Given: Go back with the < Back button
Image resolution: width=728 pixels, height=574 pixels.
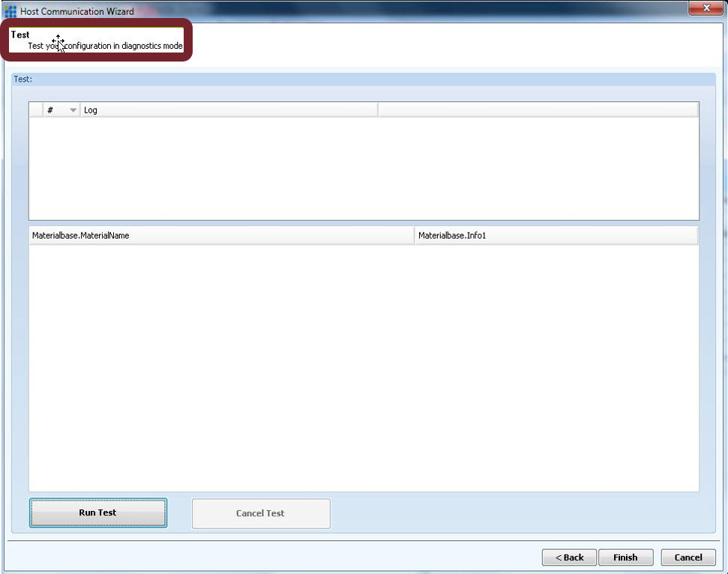Looking at the screenshot, I should point(568,557).
